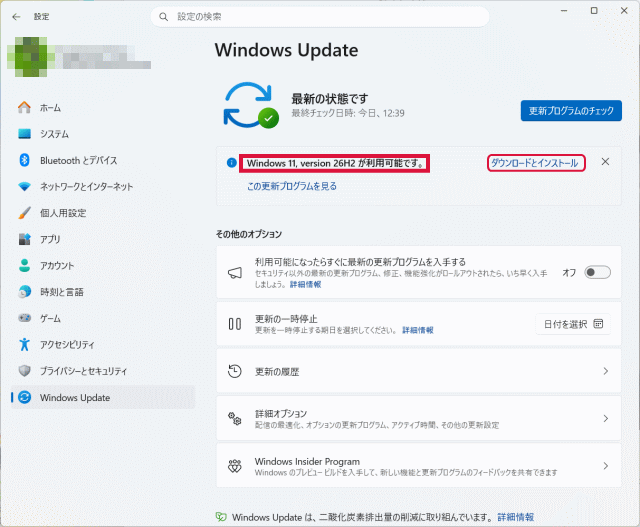The width and height of the screenshot is (640, 527).
Task: Click 最終チェック日時 status text
Action: [348, 113]
